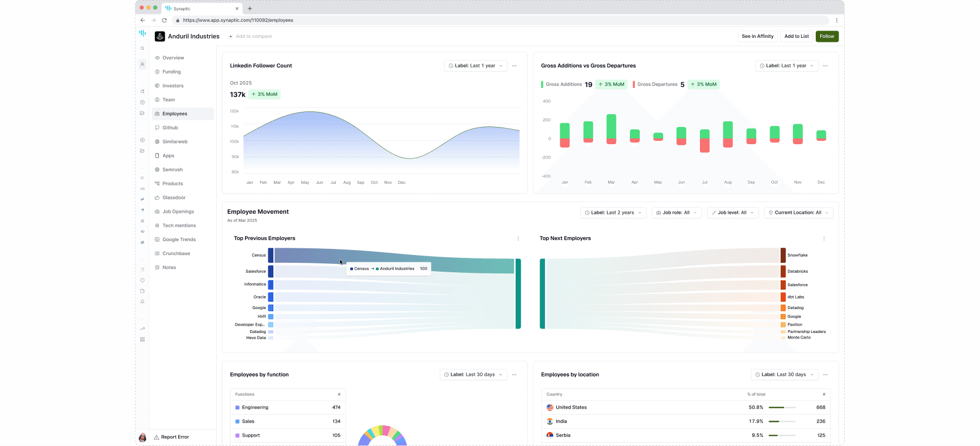Open Linkedin Follower Count 'Last 1 year' dropdown
The height and width of the screenshot is (446, 980).
[476, 66]
